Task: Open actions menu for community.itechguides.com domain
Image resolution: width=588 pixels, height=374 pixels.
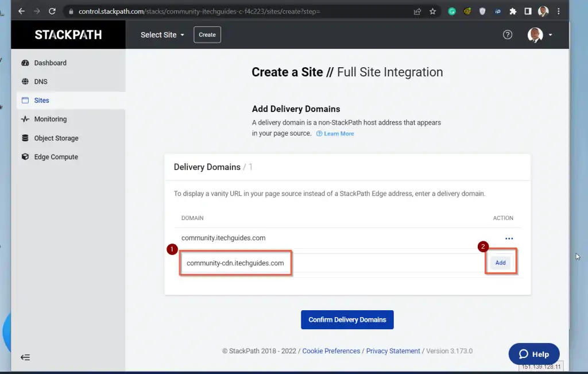Action: (x=509, y=238)
